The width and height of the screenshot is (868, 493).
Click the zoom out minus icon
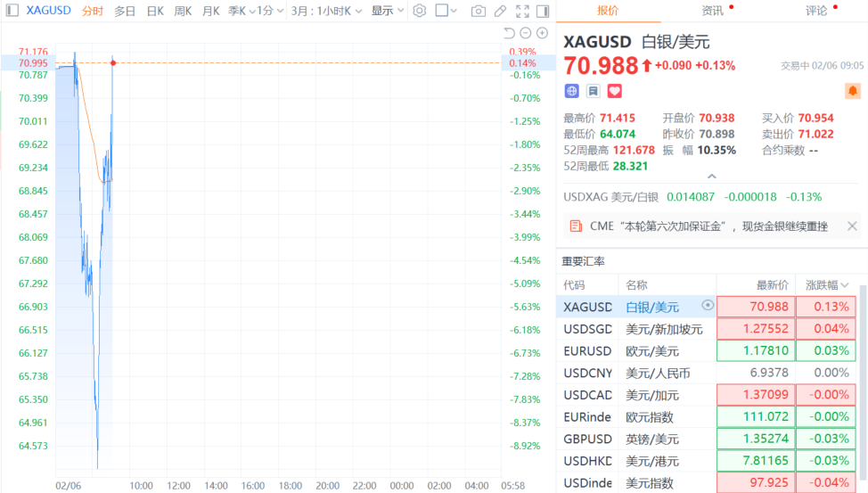(x=526, y=33)
